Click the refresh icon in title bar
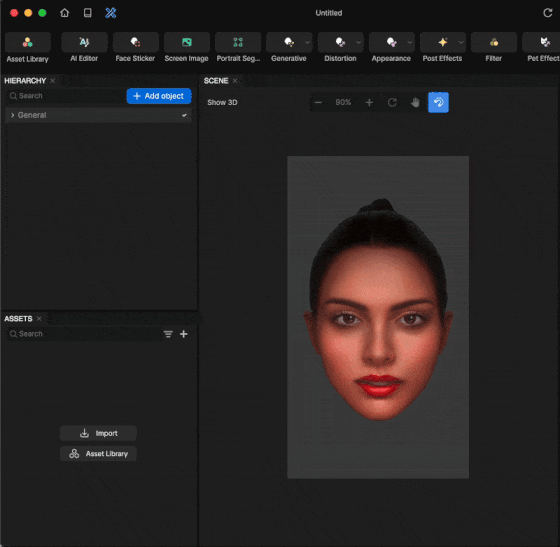Screen dimensions: 560x547 click(548, 13)
